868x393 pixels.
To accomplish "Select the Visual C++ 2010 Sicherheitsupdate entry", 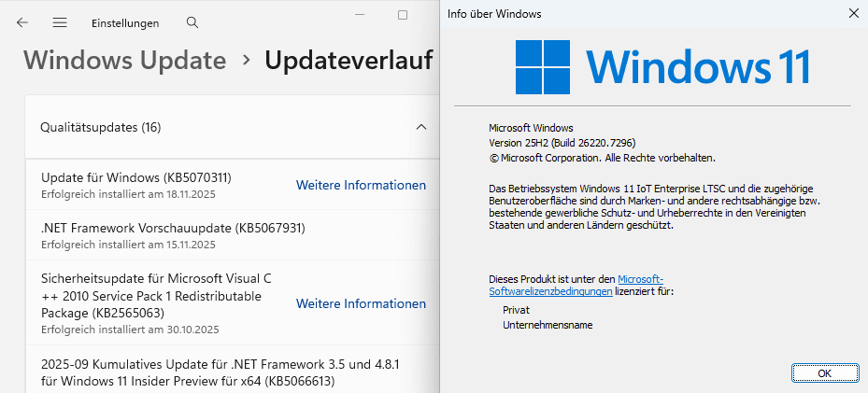I will 233,302.
